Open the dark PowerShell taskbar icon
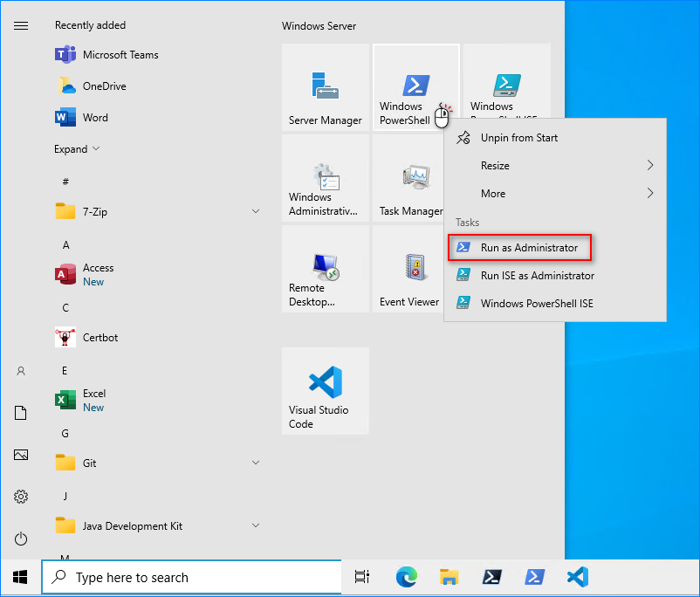 point(492,577)
